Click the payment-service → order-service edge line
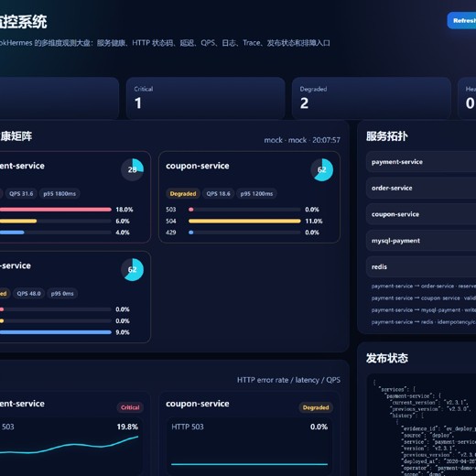This screenshot has height=476, width=476. (424, 287)
